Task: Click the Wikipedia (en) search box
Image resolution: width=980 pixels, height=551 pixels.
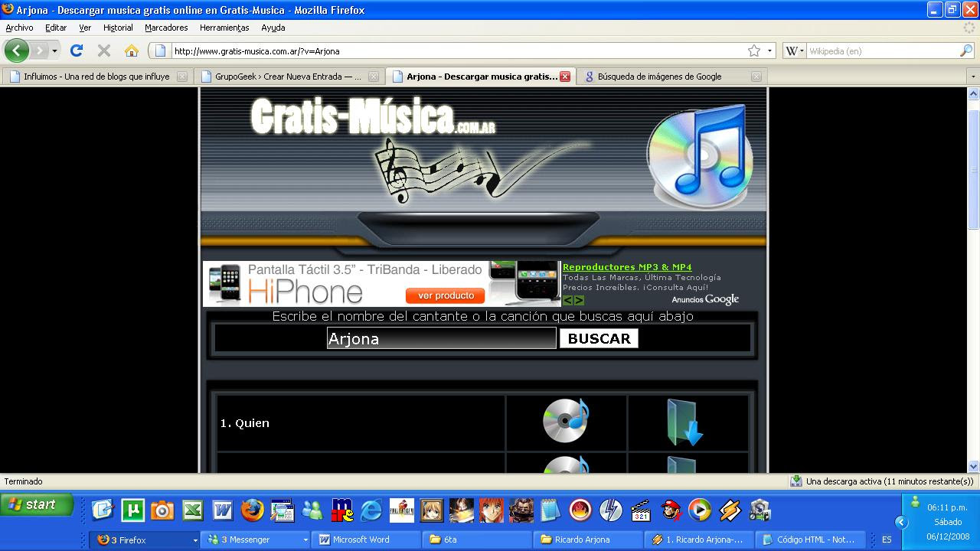Action: (x=882, y=51)
